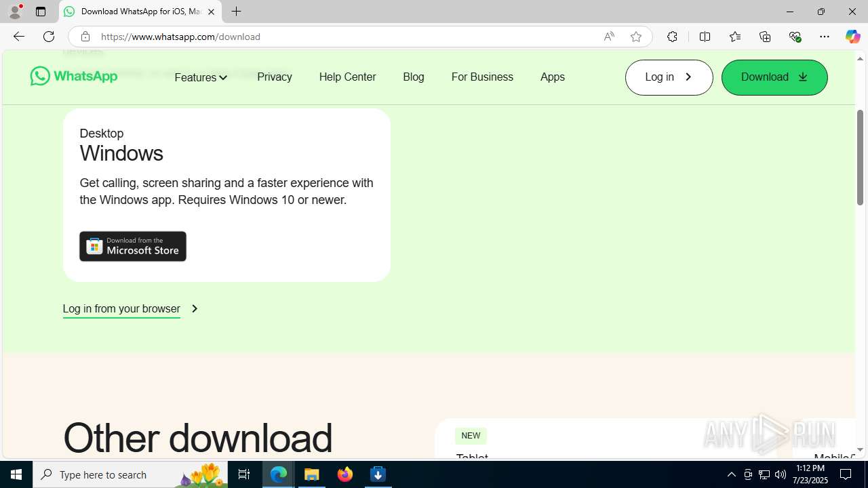This screenshot has height=488, width=868.
Task: Click the page vertical scrollbar thumb
Action: tap(860, 157)
